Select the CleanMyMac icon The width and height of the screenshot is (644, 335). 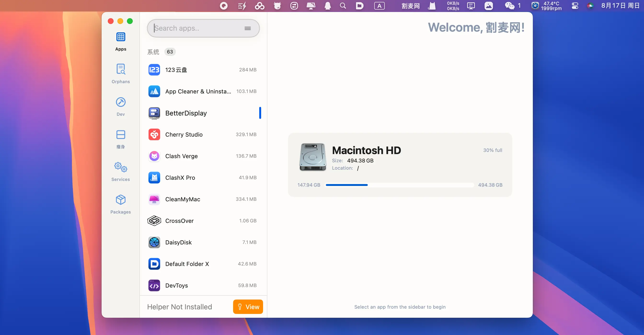point(154,199)
